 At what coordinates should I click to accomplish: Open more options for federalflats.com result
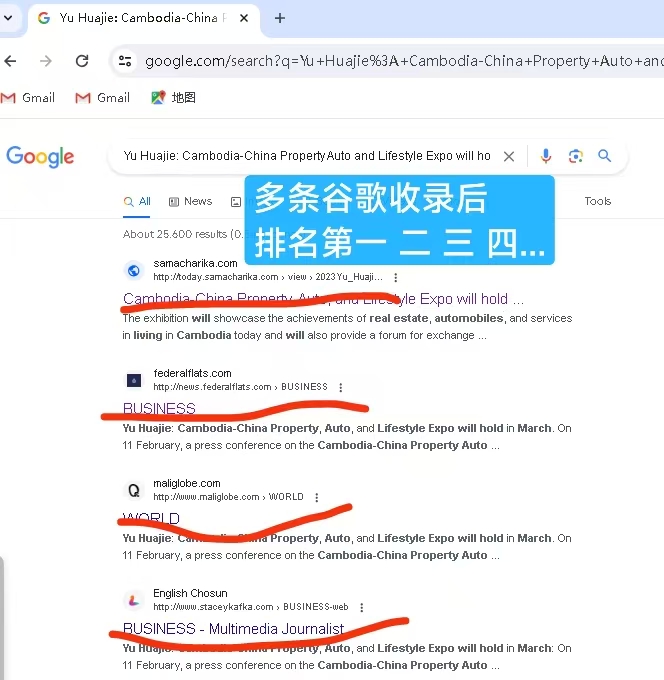[340, 387]
